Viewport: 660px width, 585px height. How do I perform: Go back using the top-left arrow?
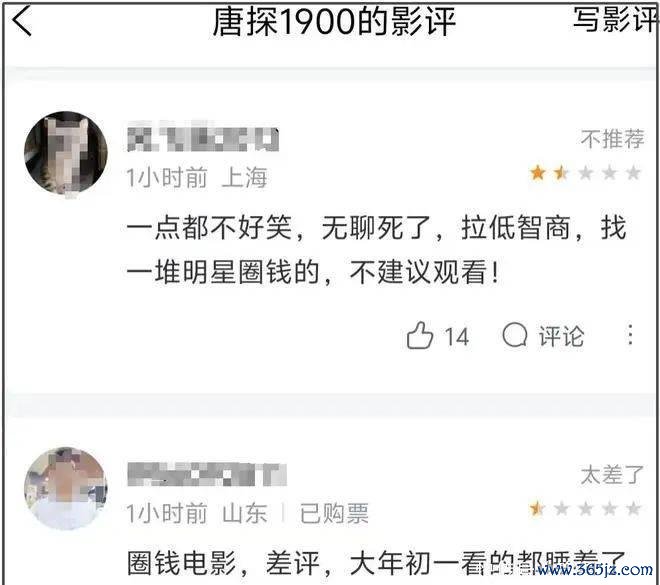22,22
